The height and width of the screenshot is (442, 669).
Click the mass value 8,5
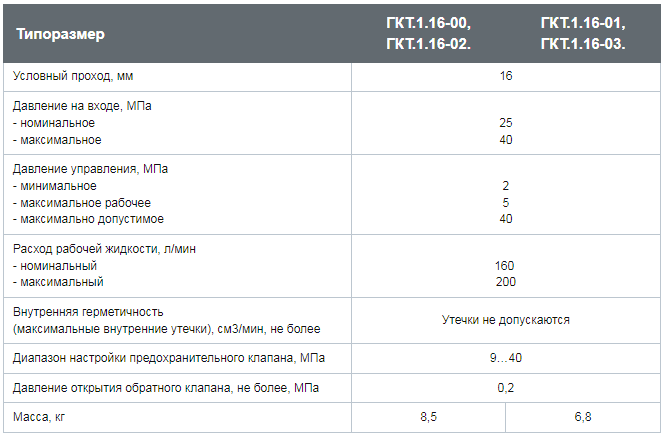point(428,417)
